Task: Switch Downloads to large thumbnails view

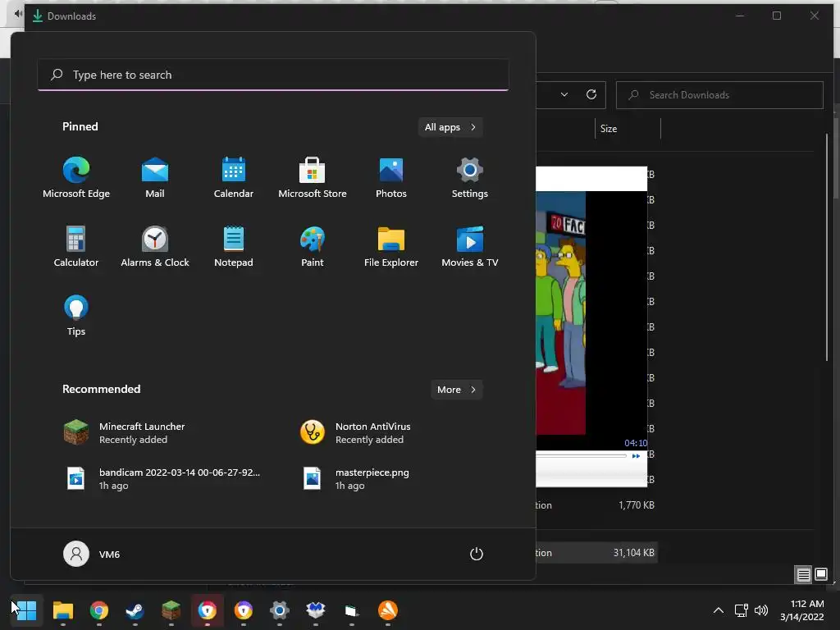Action: (x=821, y=575)
